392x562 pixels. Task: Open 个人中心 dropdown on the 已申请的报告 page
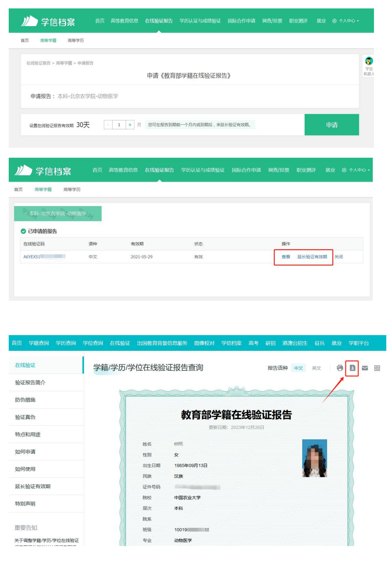[x=356, y=170]
